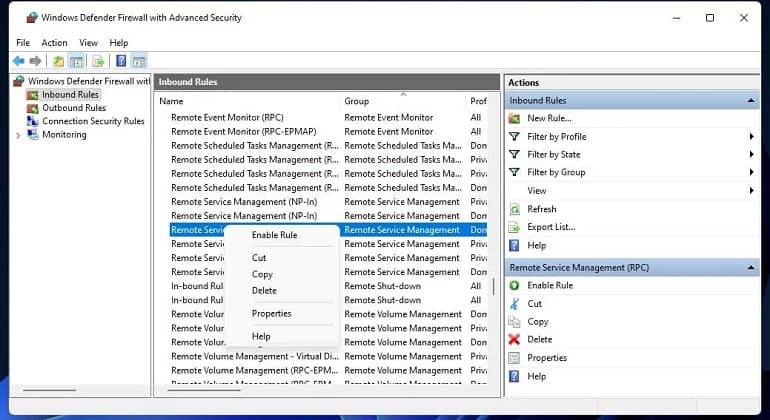Click the Export List toolbar icon

98,61
